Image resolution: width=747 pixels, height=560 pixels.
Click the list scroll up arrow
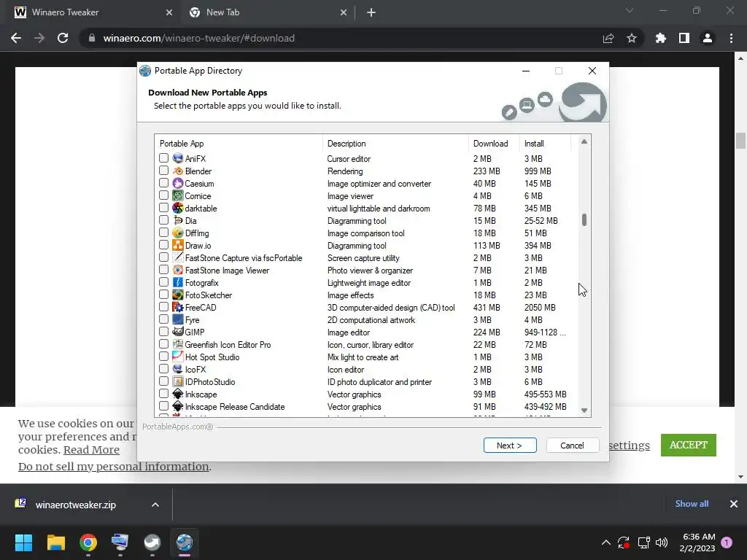tap(584, 141)
